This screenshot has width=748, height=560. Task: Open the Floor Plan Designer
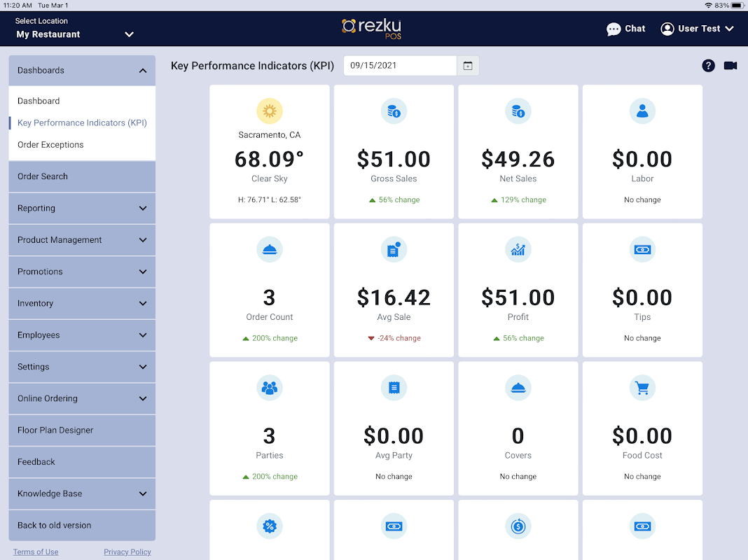tap(82, 430)
